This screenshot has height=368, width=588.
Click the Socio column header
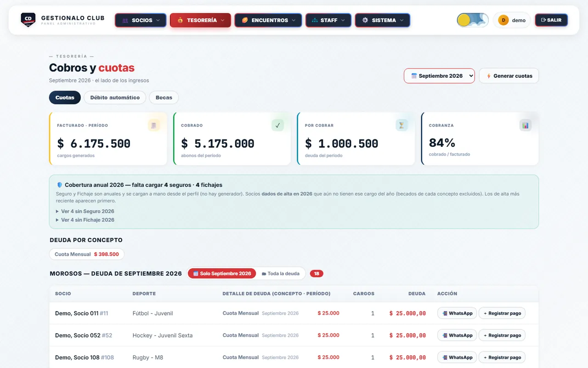click(x=63, y=293)
